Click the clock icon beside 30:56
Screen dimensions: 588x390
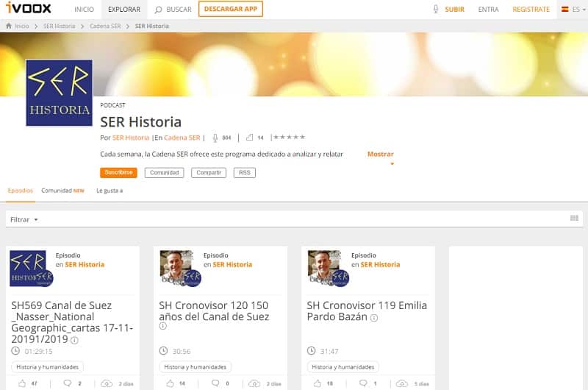(163, 351)
